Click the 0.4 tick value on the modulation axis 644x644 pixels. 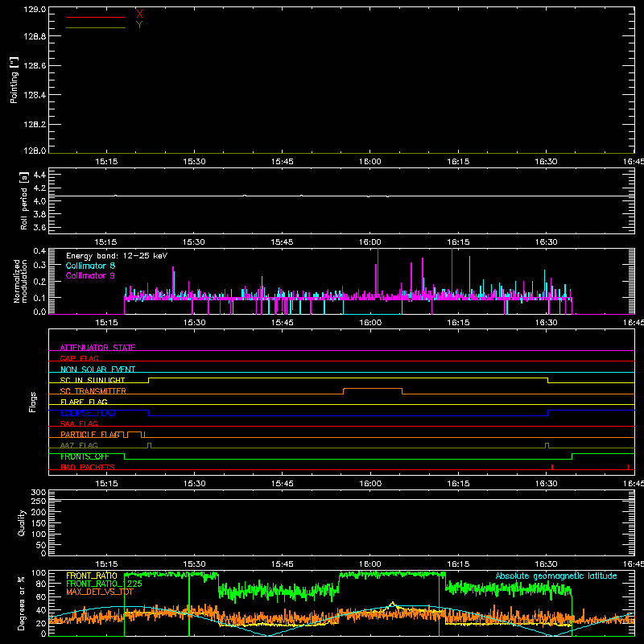click(x=39, y=251)
